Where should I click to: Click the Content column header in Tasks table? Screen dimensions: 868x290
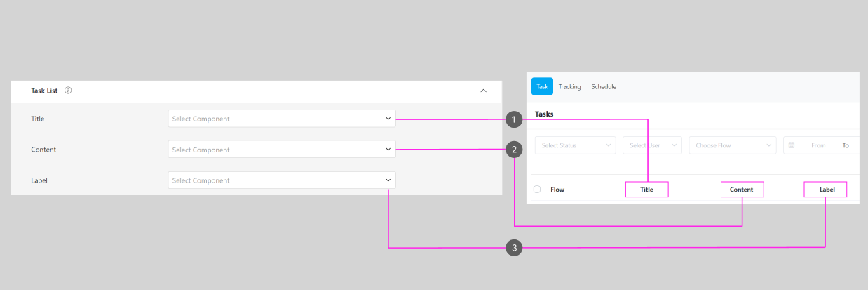point(742,190)
